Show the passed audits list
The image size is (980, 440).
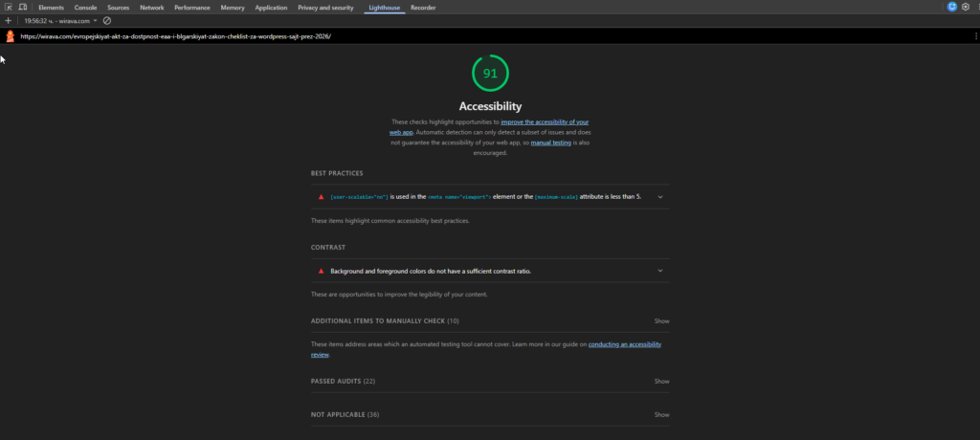(662, 381)
